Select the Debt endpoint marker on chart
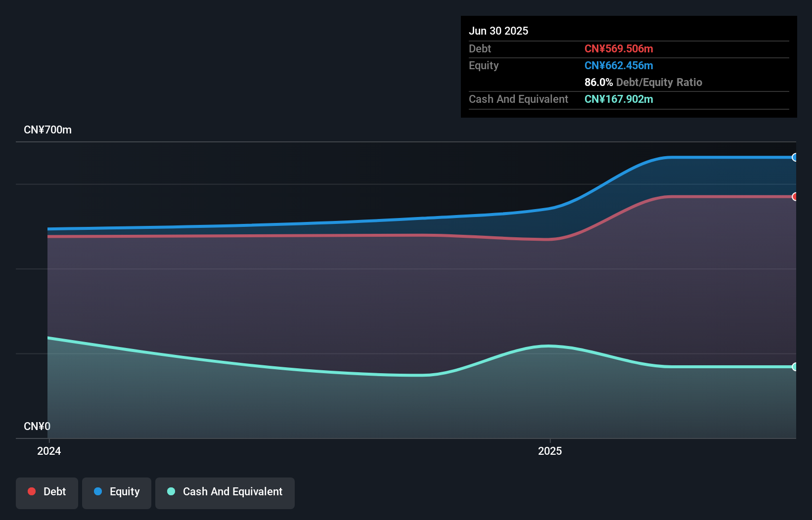The width and height of the screenshot is (812, 520). point(795,197)
